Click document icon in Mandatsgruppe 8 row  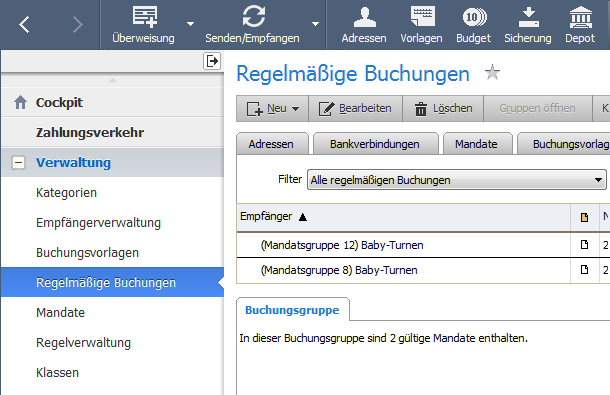click(584, 269)
